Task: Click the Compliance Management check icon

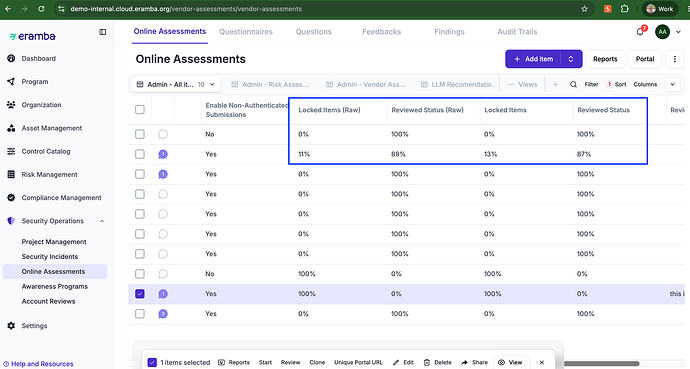Action: (x=11, y=197)
